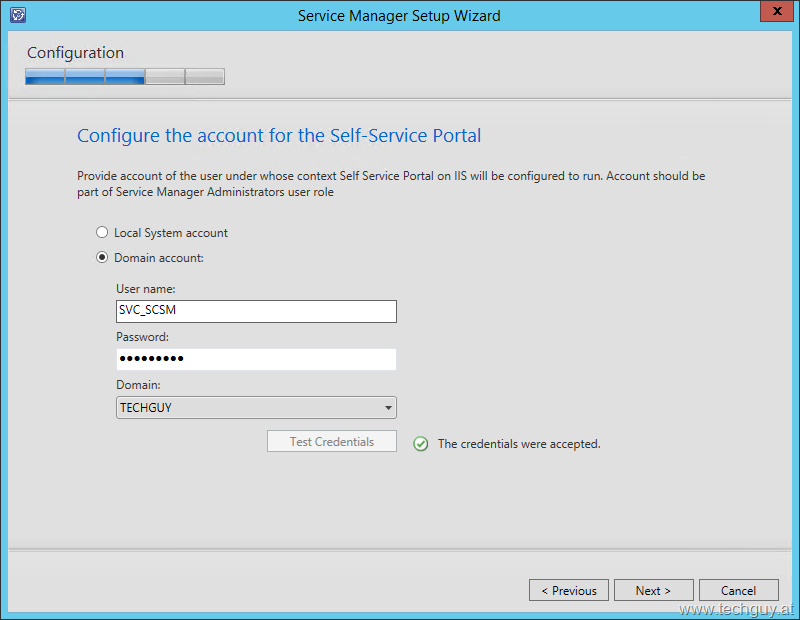Open the Domain dropdown showing TECHGUY

(x=256, y=408)
